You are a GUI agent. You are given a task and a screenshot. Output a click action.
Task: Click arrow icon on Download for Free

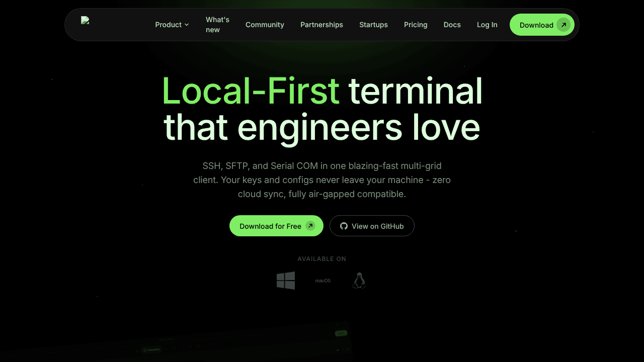(x=310, y=226)
